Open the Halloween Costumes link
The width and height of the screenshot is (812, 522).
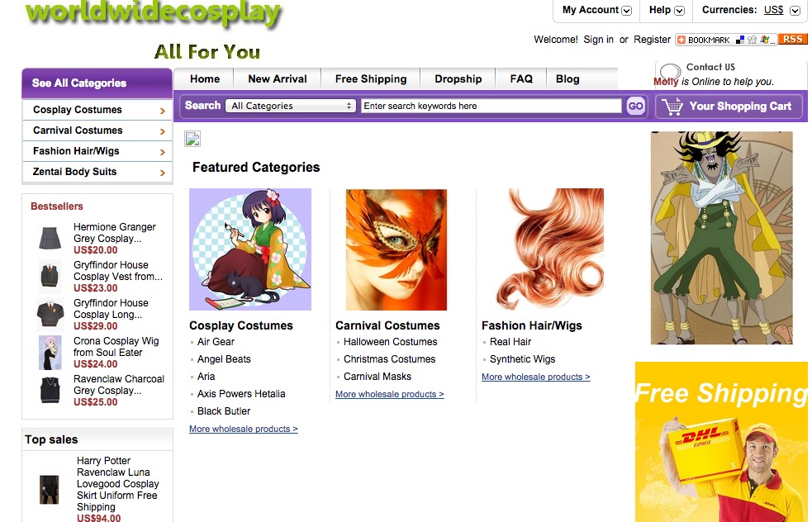[390, 342]
